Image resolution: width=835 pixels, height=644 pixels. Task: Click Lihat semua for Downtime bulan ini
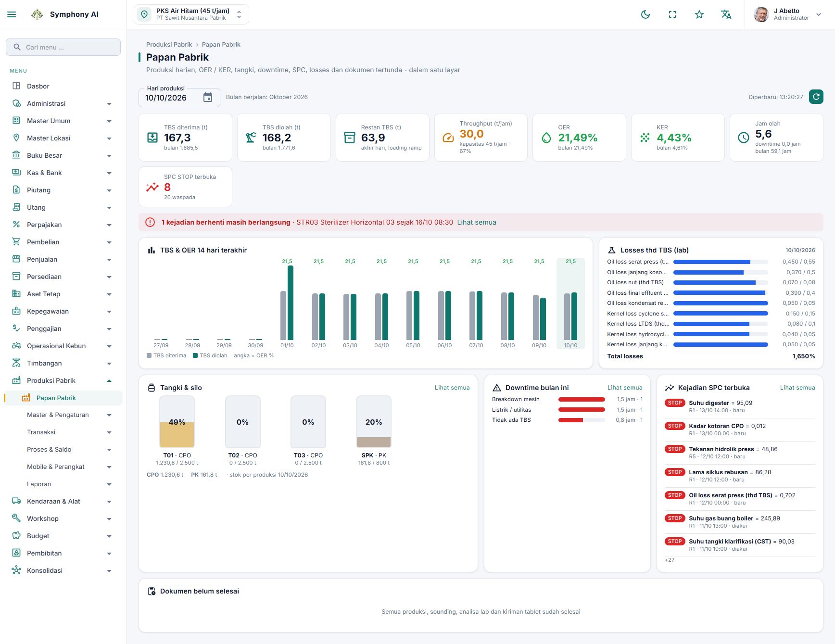tap(624, 388)
